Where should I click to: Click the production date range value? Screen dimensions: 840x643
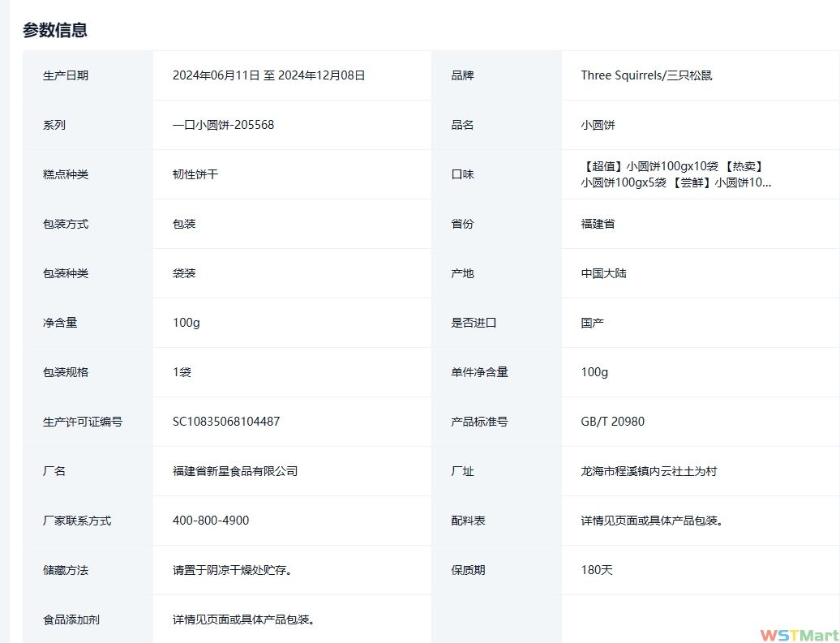coord(268,75)
